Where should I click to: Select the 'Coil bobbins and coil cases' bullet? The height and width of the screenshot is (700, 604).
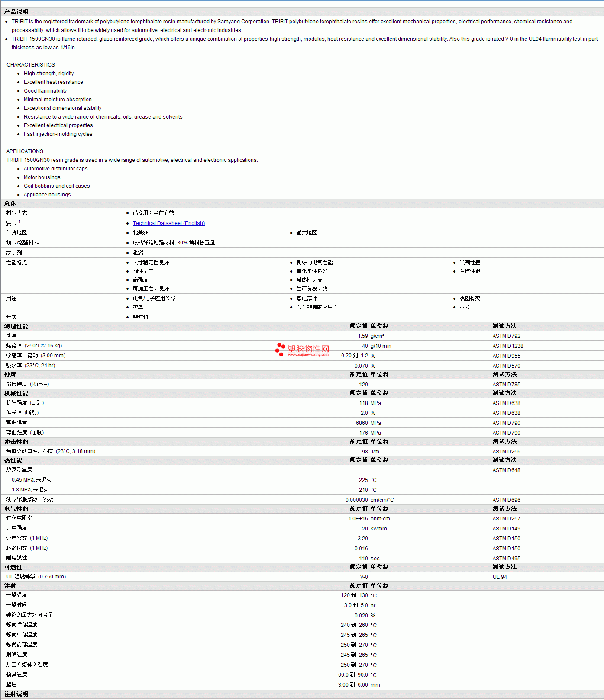(x=57, y=186)
